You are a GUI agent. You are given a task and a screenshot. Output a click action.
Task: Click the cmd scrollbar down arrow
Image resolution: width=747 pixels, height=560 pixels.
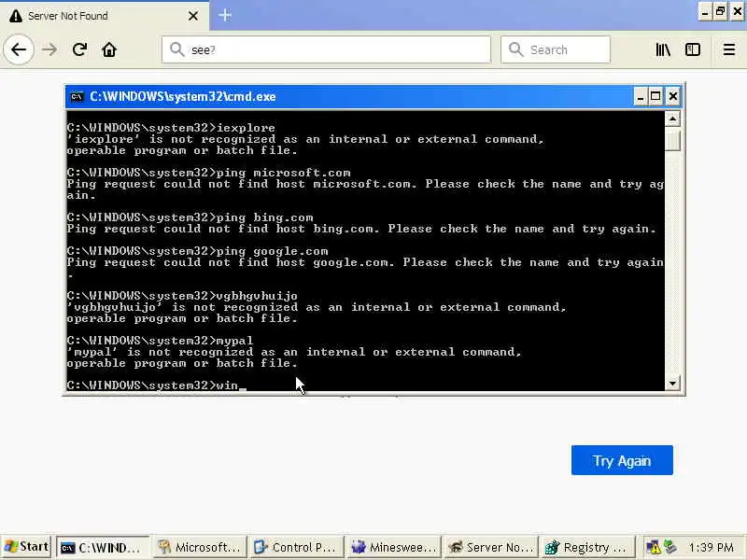point(672,383)
